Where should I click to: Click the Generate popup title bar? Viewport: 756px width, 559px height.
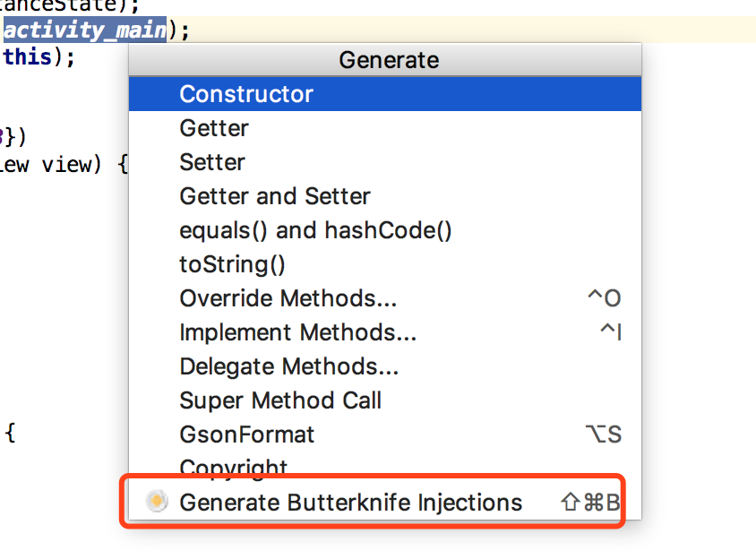(388, 60)
